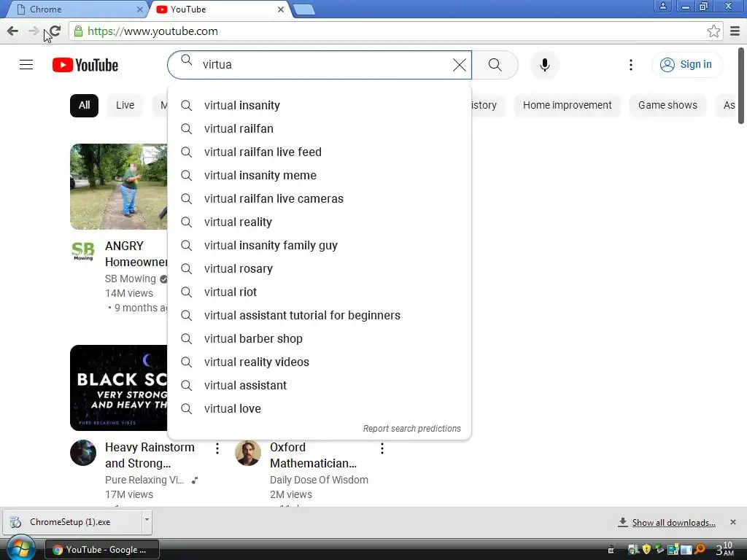The height and width of the screenshot is (560, 747).
Task: Open Pure Relaxing Vibes channel avatar
Action: pos(83,453)
